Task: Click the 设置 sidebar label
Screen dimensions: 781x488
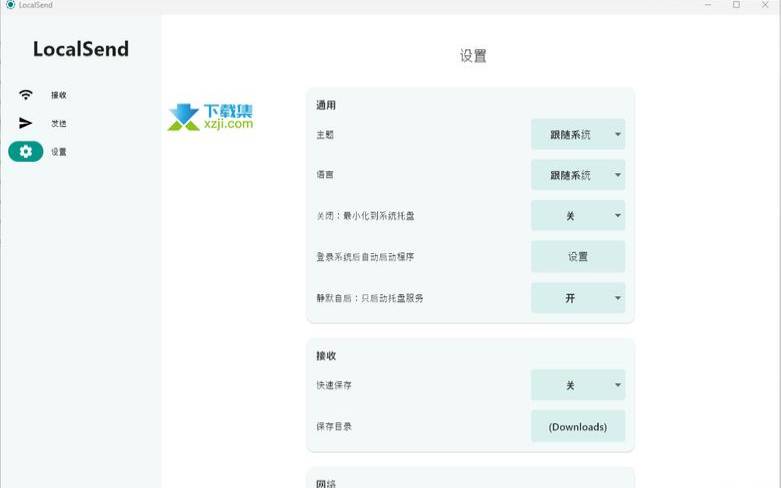Action: tap(59, 152)
